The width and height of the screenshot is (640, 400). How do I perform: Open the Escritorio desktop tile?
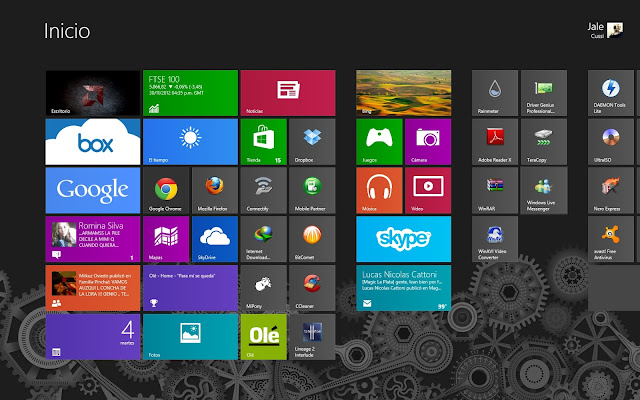coord(93,93)
